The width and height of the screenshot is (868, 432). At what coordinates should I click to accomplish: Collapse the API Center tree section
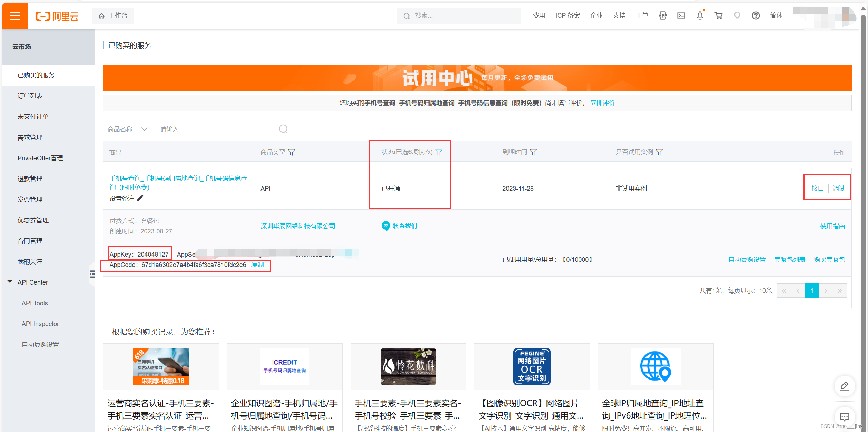click(10, 282)
